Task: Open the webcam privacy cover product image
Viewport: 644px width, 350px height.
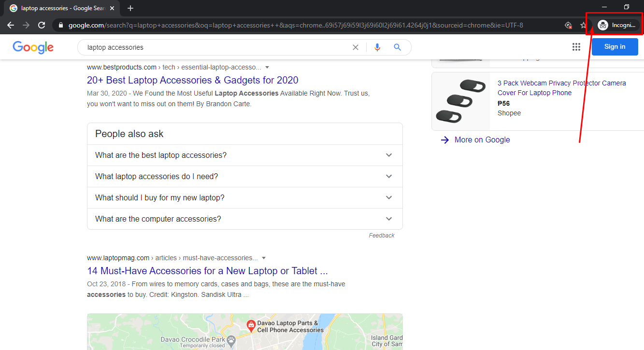Action: (x=461, y=101)
